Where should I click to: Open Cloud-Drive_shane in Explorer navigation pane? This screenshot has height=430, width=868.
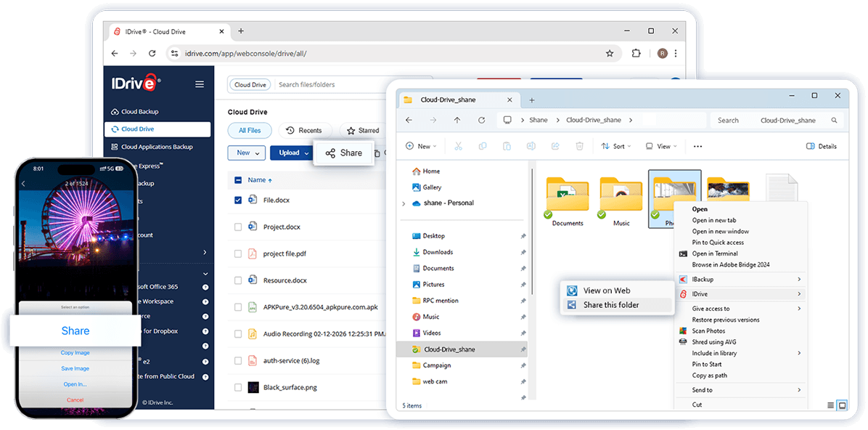[x=462, y=349]
